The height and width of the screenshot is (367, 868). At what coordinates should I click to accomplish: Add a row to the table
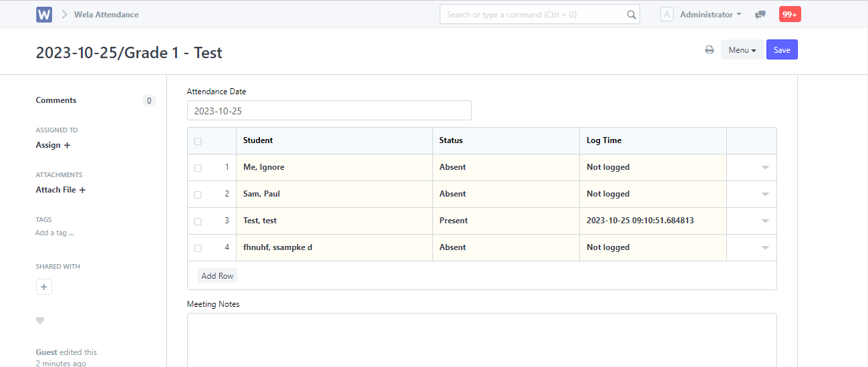pos(218,275)
